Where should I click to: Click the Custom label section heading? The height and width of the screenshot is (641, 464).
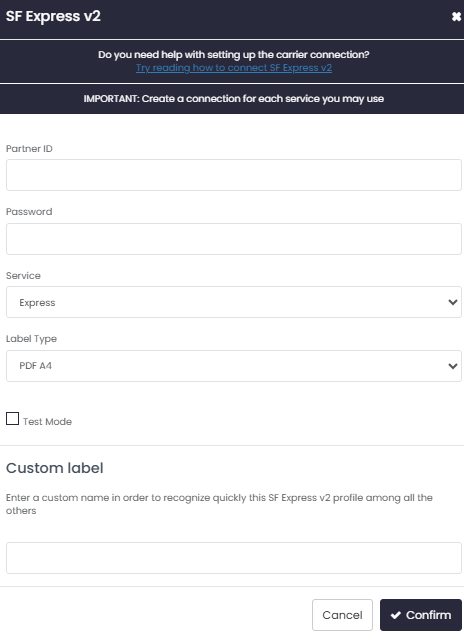(x=55, y=468)
